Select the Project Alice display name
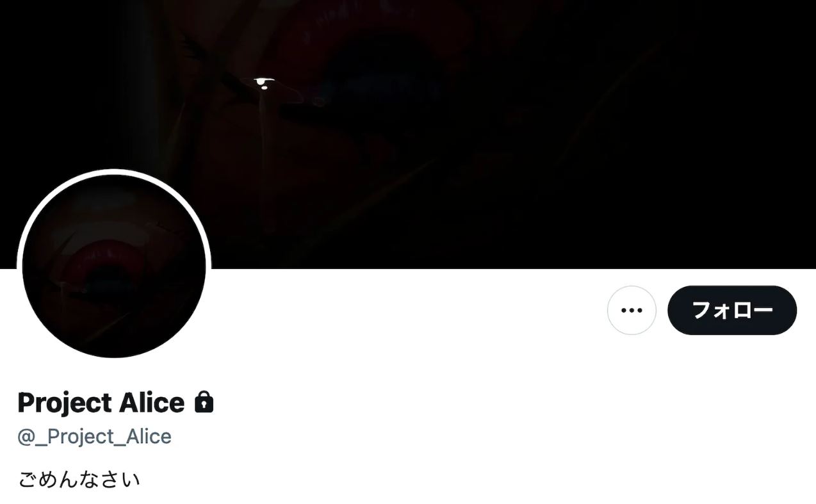This screenshot has height=504, width=816. click(101, 402)
